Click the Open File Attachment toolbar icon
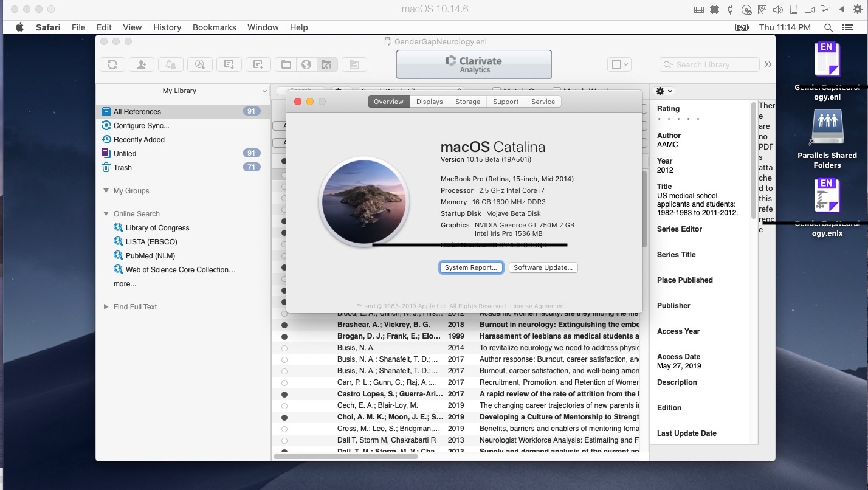 pos(354,64)
